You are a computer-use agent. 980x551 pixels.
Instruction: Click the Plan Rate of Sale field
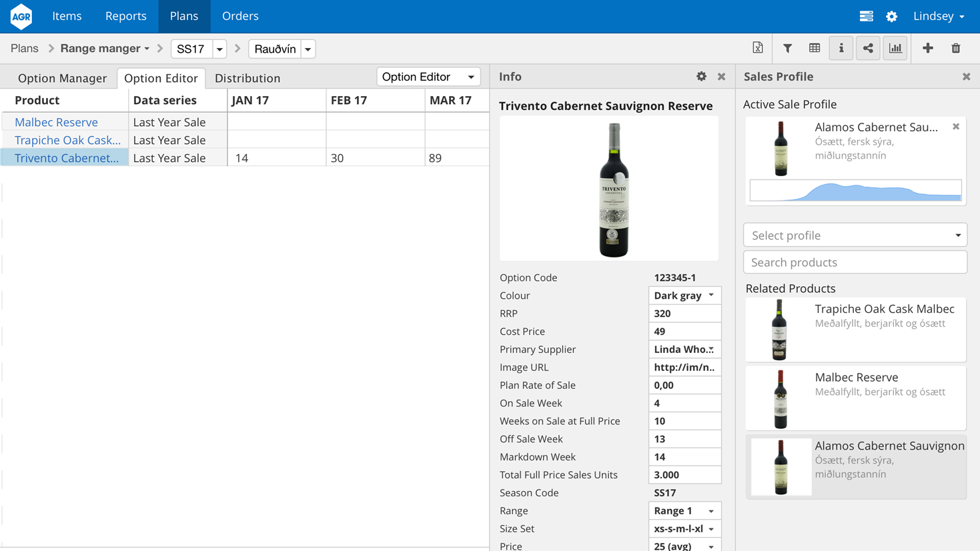point(684,386)
